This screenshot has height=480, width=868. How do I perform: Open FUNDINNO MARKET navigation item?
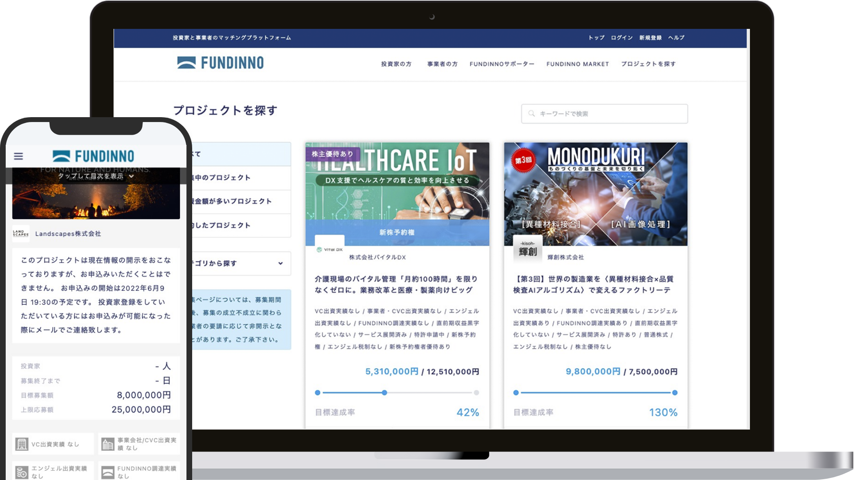tap(577, 64)
